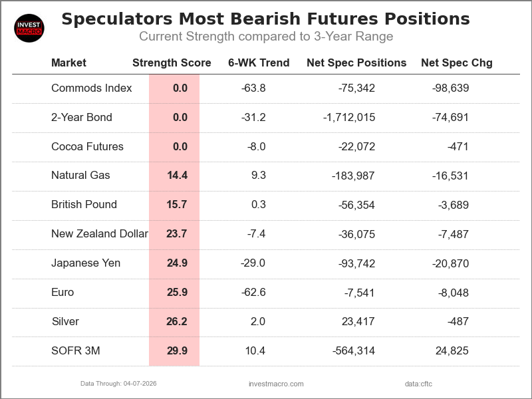Viewport: 532px width, 399px height.
Task: Select the Net Spec Positions header
Action: coord(356,63)
